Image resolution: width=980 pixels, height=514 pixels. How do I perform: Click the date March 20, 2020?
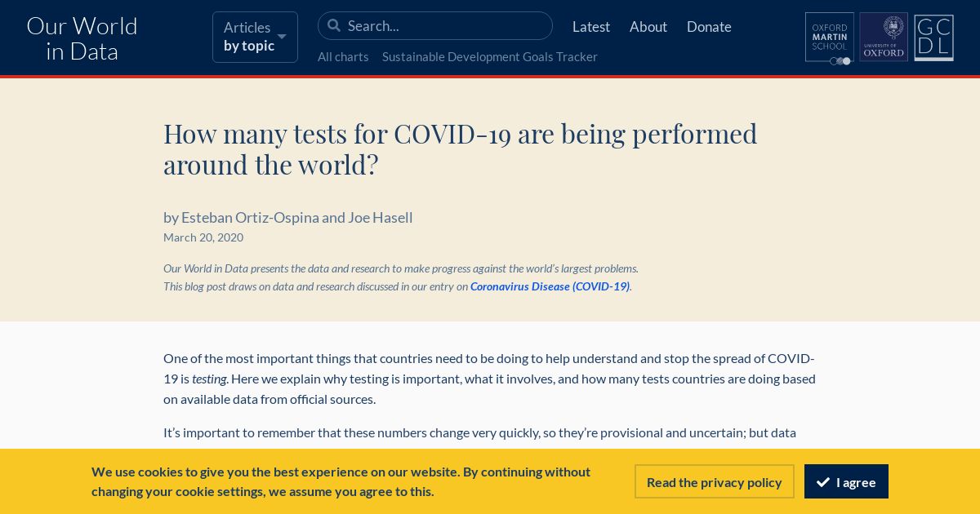point(203,237)
